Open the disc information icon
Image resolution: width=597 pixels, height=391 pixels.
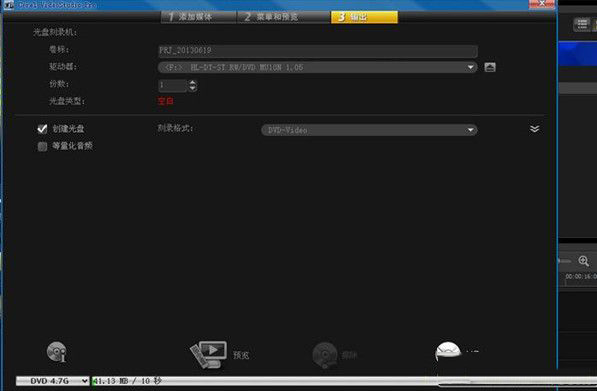click(57, 352)
